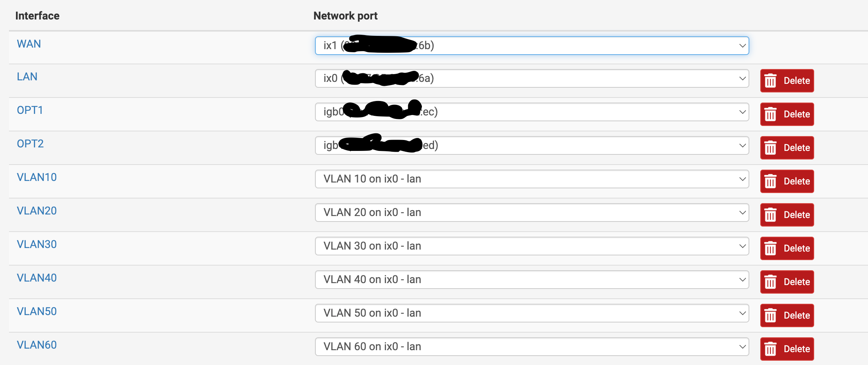Click the trash icon for VLAN50 row
This screenshot has height=365, width=868.
771,315
